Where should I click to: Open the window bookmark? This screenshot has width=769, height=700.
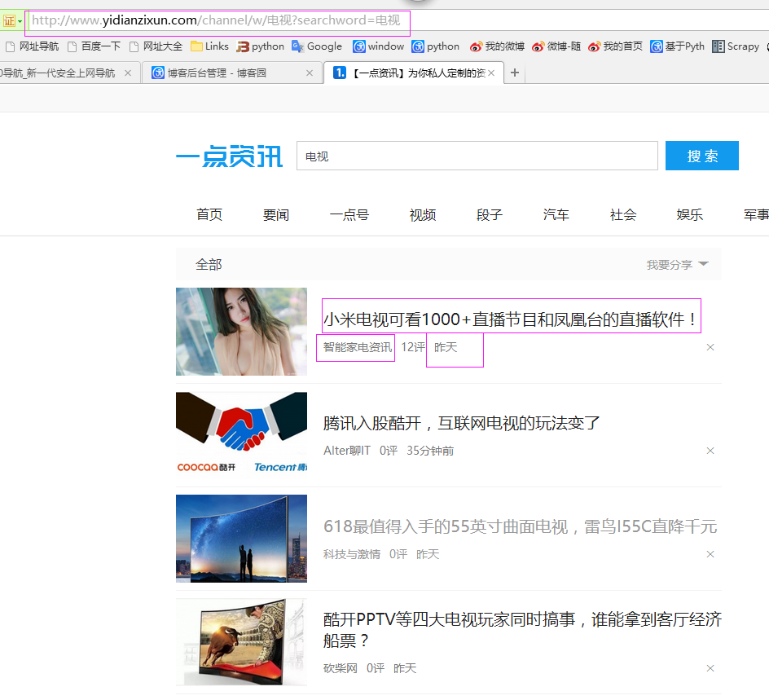379,46
